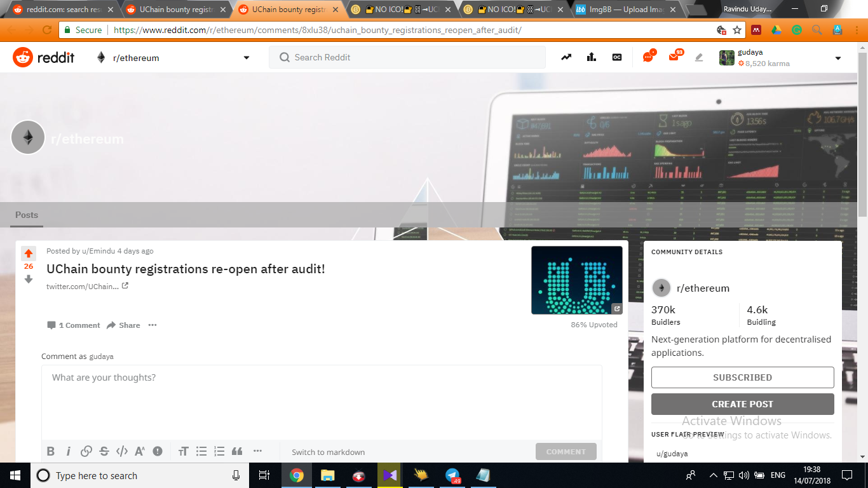Open the 1 Comment link
Screen dimensions: 868x488
(74, 325)
